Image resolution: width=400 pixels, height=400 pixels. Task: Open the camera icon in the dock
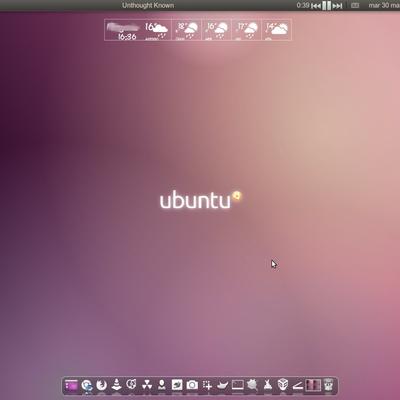click(192, 385)
